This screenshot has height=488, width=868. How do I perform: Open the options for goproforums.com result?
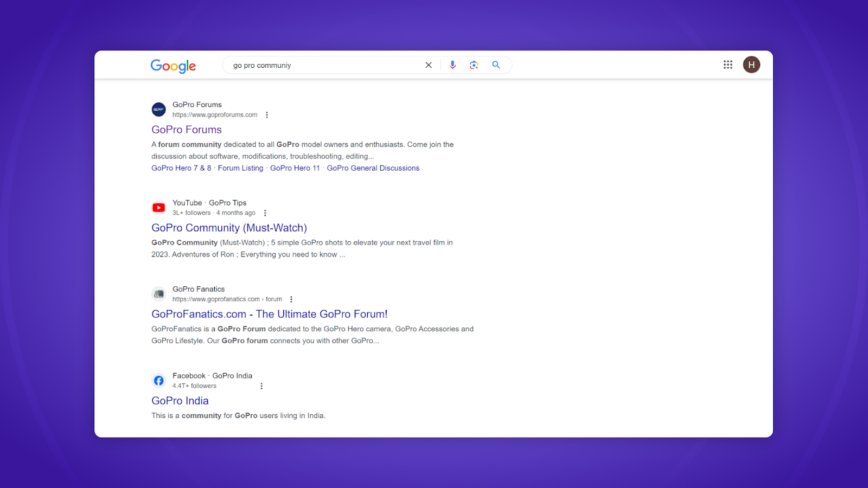[266, 115]
